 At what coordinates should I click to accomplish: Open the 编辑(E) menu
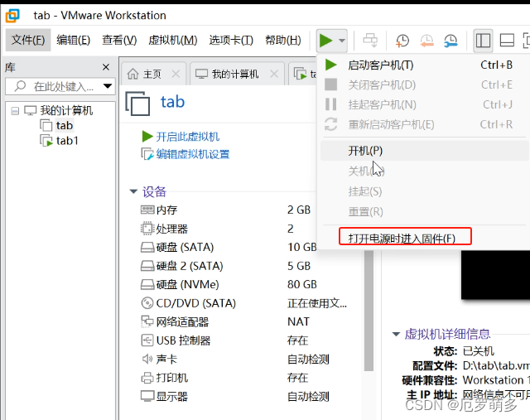(74, 41)
